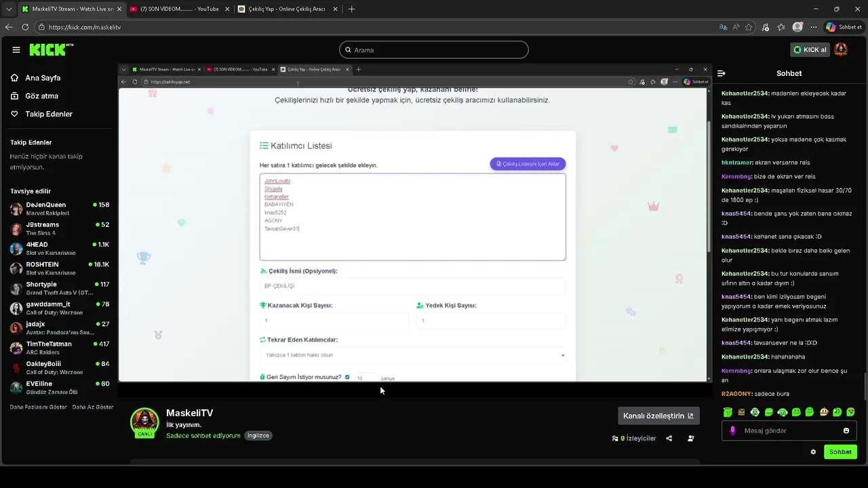Click Daha Az Göster
The height and width of the screenshot is (488, 868).
(93, 407)
